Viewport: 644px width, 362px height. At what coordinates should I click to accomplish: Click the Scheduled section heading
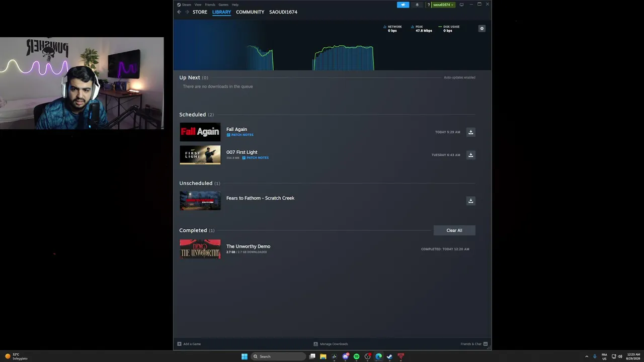coord(193,115)
